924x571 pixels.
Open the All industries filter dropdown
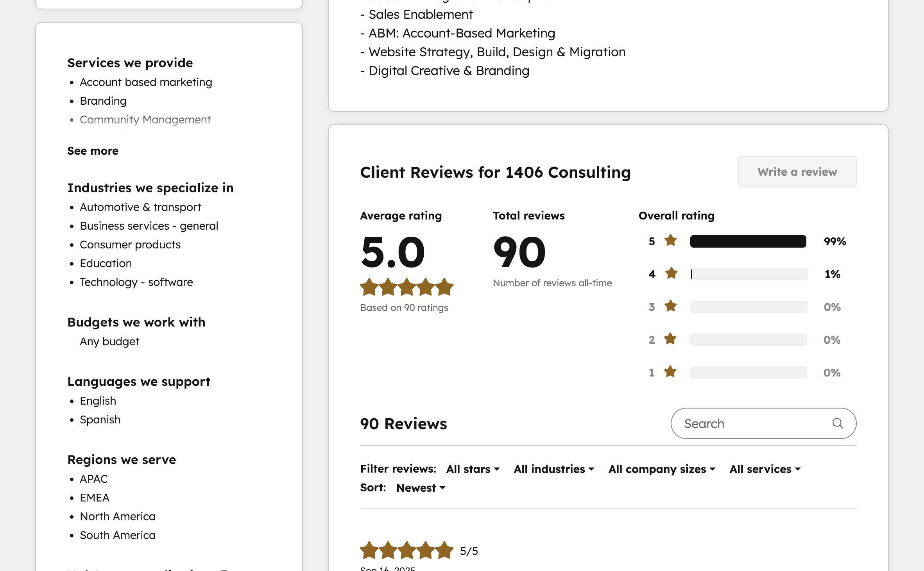click(x=554, y=469)
